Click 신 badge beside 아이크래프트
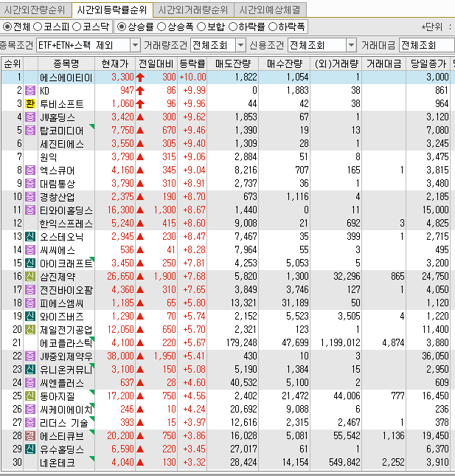The width and height of the screenshot is (455, 476). click(x=30, y=263)
